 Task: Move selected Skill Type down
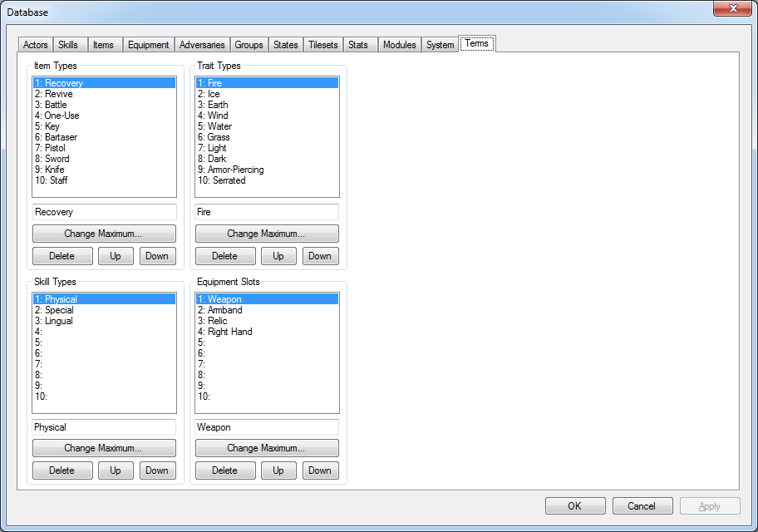[157, 470]
